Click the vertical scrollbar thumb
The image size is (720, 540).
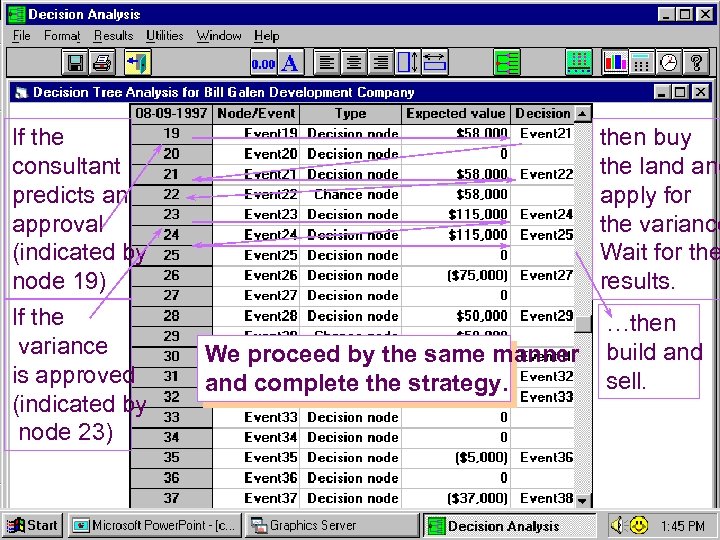(x=583, y=324)
